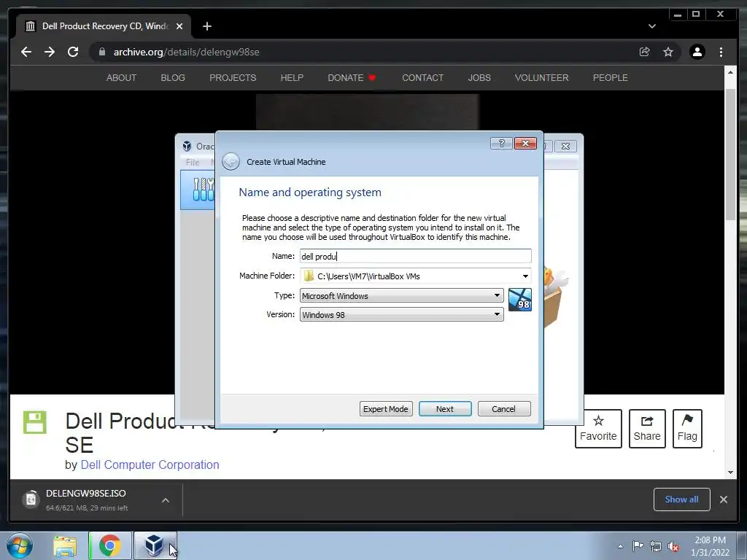Open ABOUT in archive.org navigation
Image resolution: width=747 pixels, height=560 pixels.
pyautogui.click(x=122, y=77)
